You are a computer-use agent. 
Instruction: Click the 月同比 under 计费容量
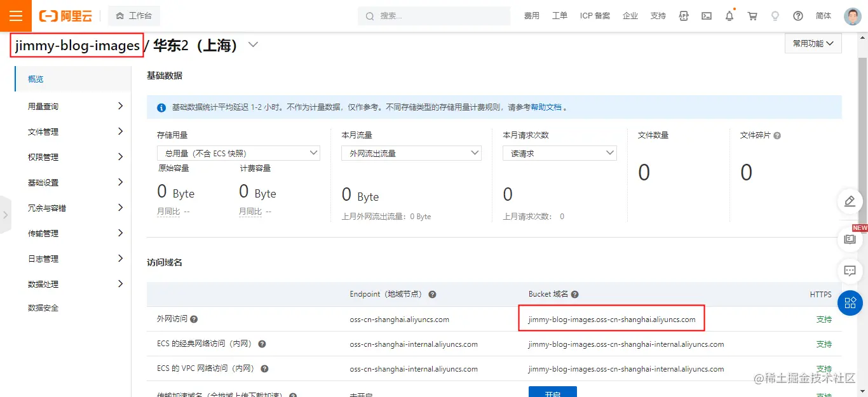[250, 212]
